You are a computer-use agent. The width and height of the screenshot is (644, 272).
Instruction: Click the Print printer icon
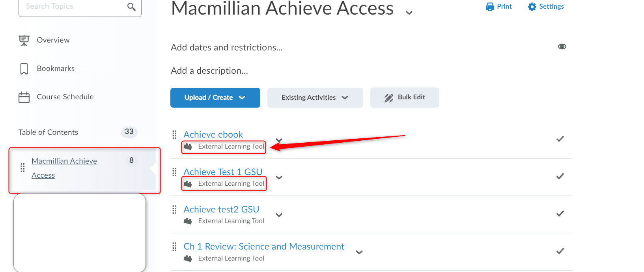pos(490,7)
